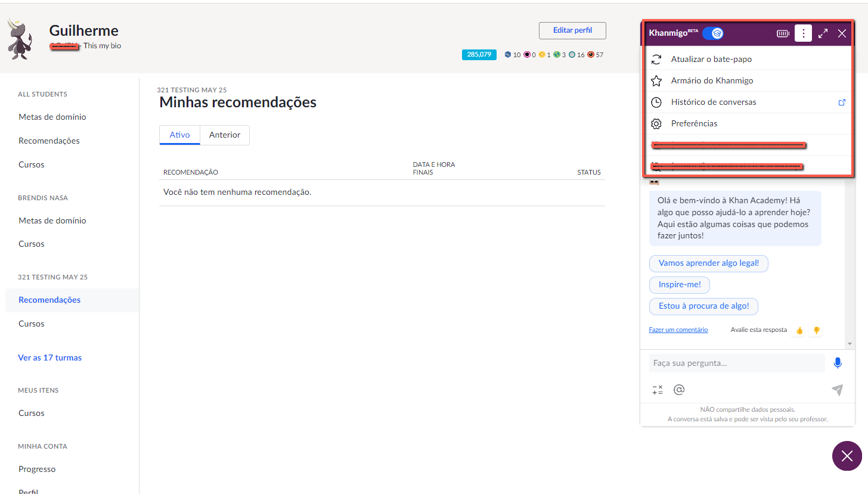The image size is (868, 494).
Task: Click the Editar perfil button
Action: (x=572, y=30)
